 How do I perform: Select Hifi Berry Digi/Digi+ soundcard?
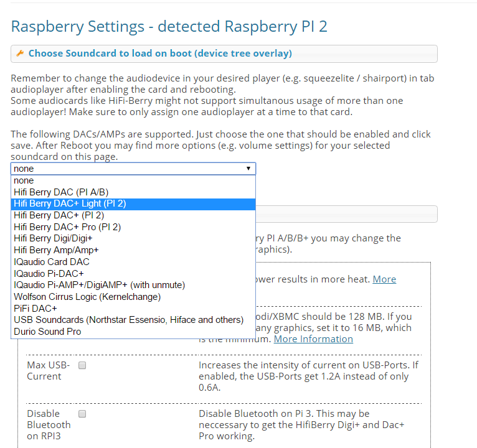(133, 238)
